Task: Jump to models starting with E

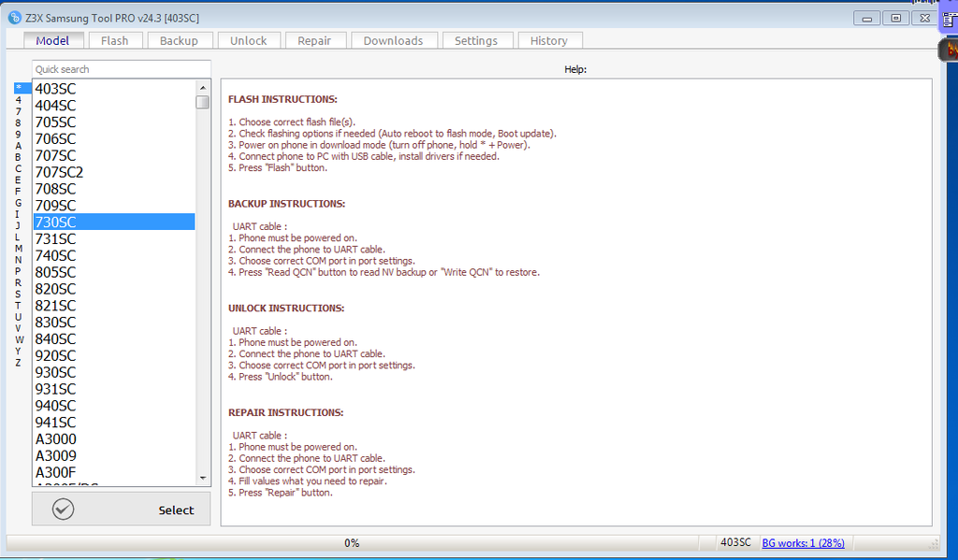Action: point(19,180)
